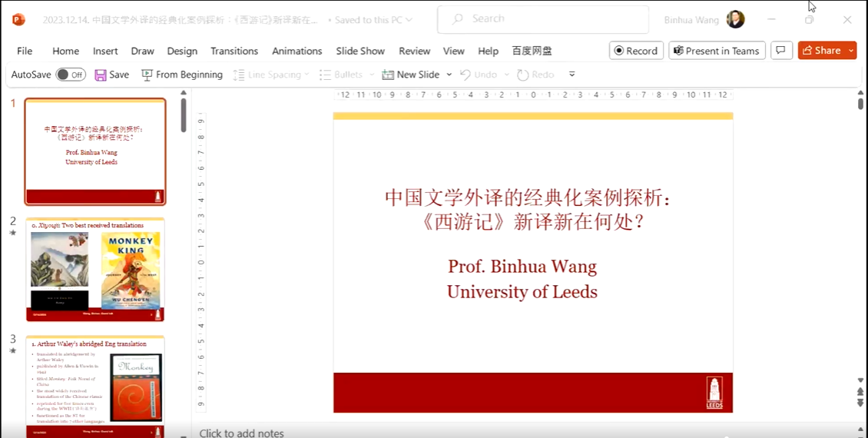
Task: Open the Transitions ribbon tab
Action: [x=234, y=51]
